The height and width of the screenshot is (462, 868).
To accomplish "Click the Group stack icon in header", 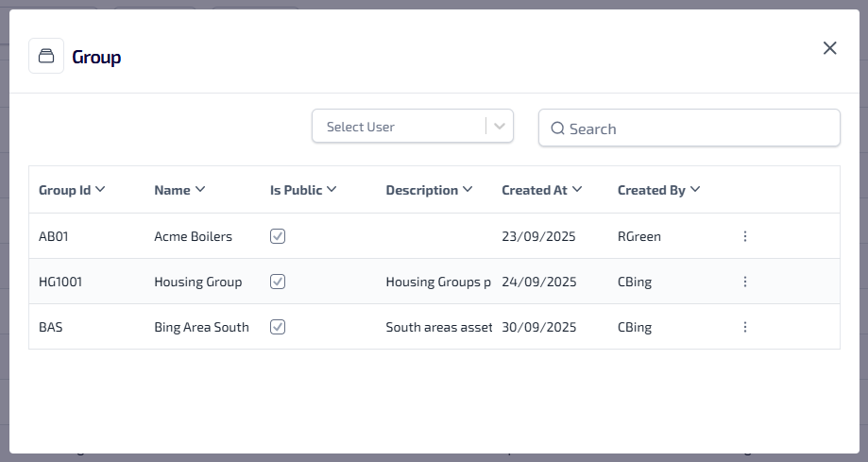I will click(x=46, y=57).
